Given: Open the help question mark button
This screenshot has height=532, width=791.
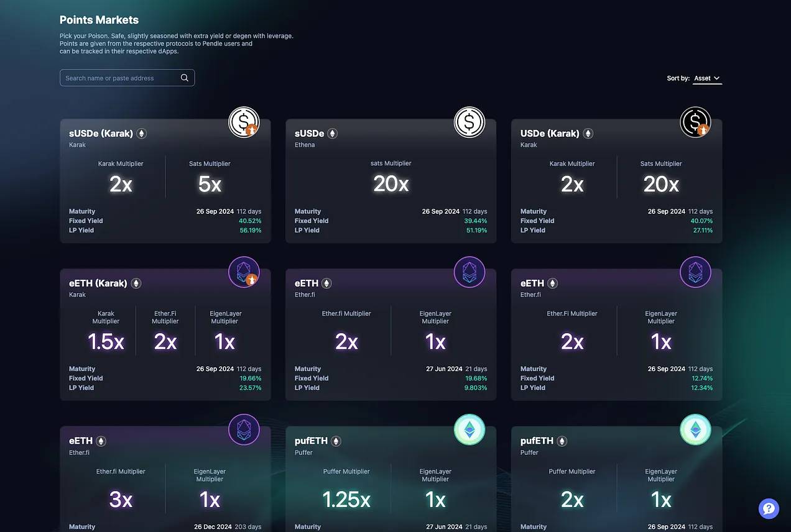Looking at the screenshot, I should 769,508.
